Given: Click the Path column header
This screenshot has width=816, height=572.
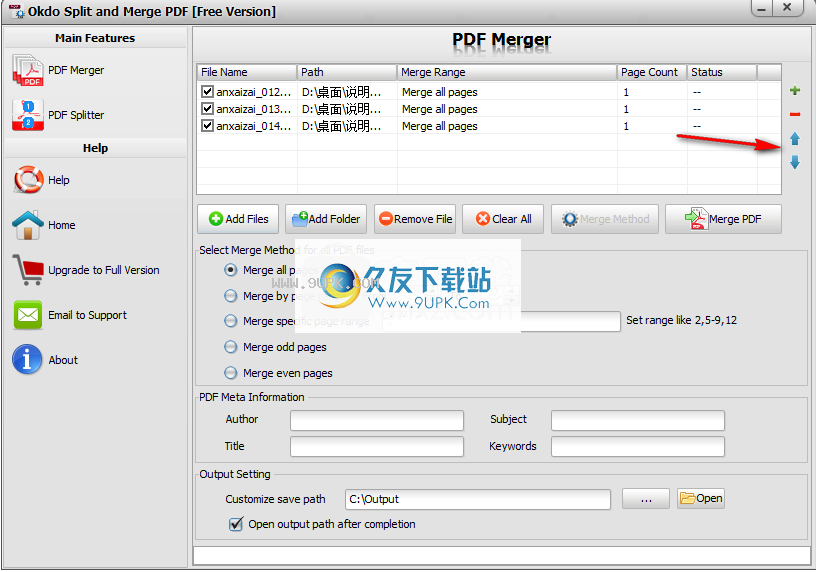Looking at the screenshot, I should pyautogui.click(x=347, y=72).
